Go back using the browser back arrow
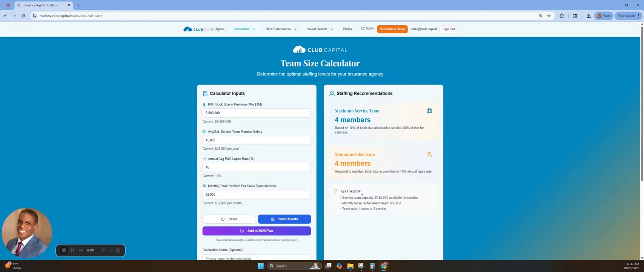Screen dimensions: 644x272 5,16
